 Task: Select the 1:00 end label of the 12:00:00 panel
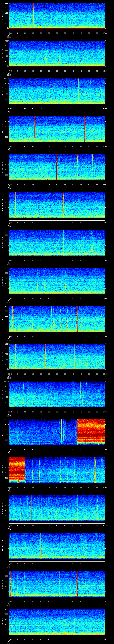coord(105,564)
